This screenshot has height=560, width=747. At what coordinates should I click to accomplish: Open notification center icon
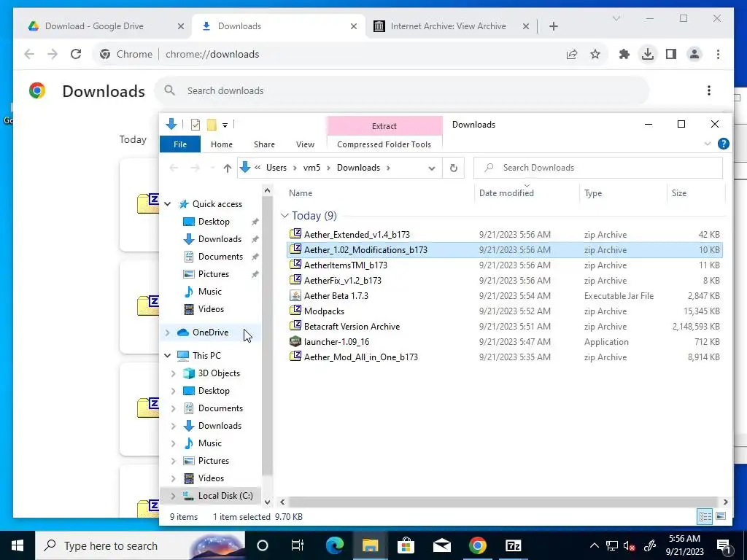pyautogui.click(x=724, y=545)
